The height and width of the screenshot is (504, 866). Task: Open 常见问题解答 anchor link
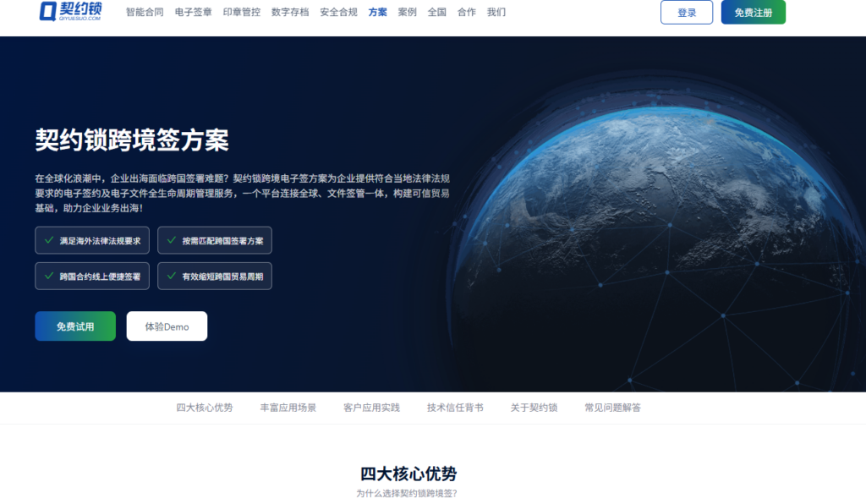pos(612,408)
